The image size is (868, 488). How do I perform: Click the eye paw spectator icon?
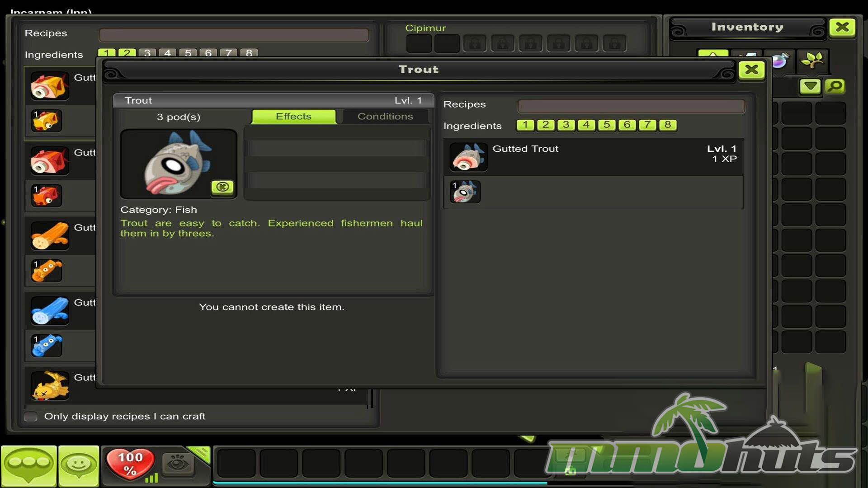[x=178, y=463]
